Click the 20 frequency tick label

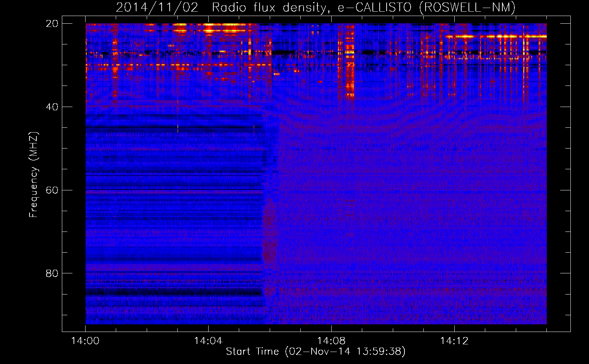tap(52, 24)
